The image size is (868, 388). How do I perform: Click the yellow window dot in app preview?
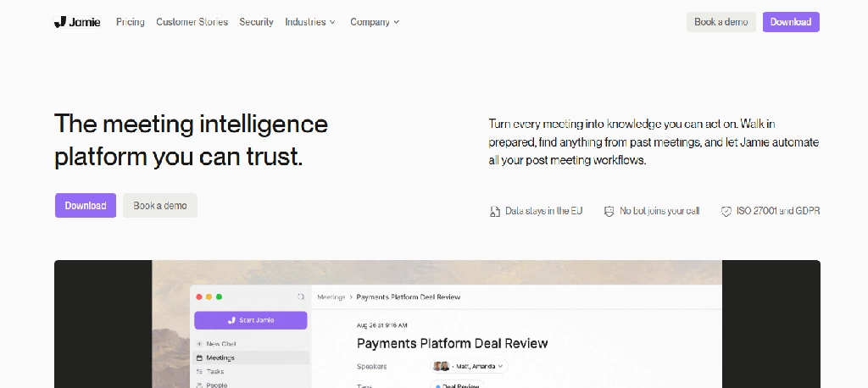pos(209,297)
